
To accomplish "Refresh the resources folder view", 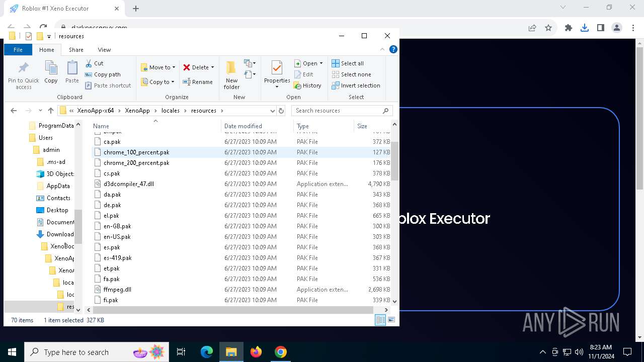I will coord(281,111).
